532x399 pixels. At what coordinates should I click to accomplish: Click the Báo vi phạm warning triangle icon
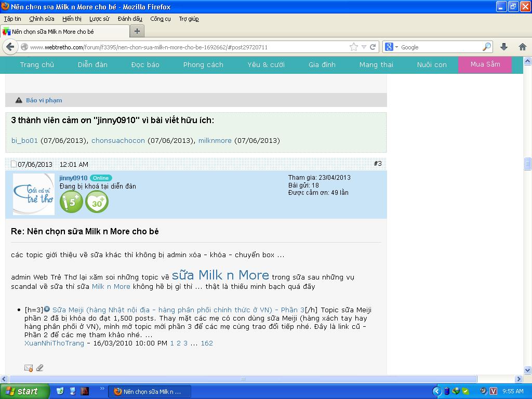tap(19, 100)
